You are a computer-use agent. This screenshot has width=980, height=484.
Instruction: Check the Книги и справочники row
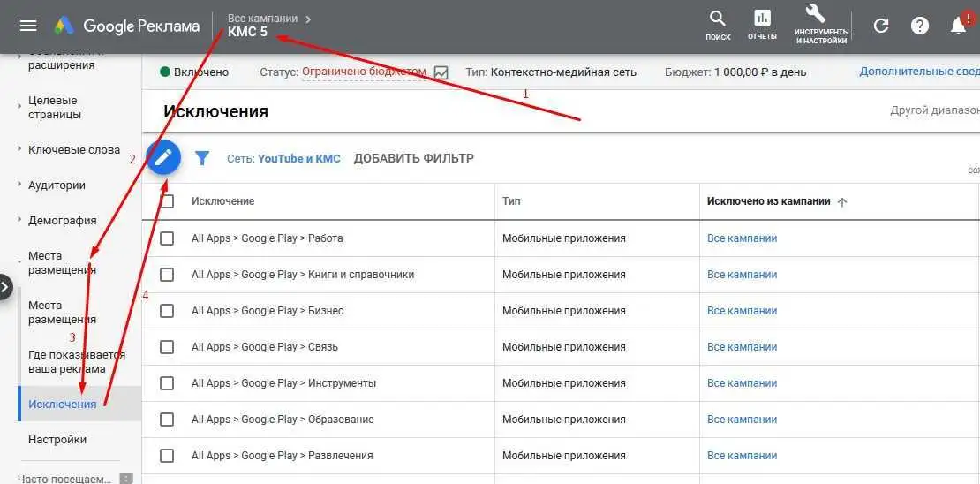tap(167, 275)
